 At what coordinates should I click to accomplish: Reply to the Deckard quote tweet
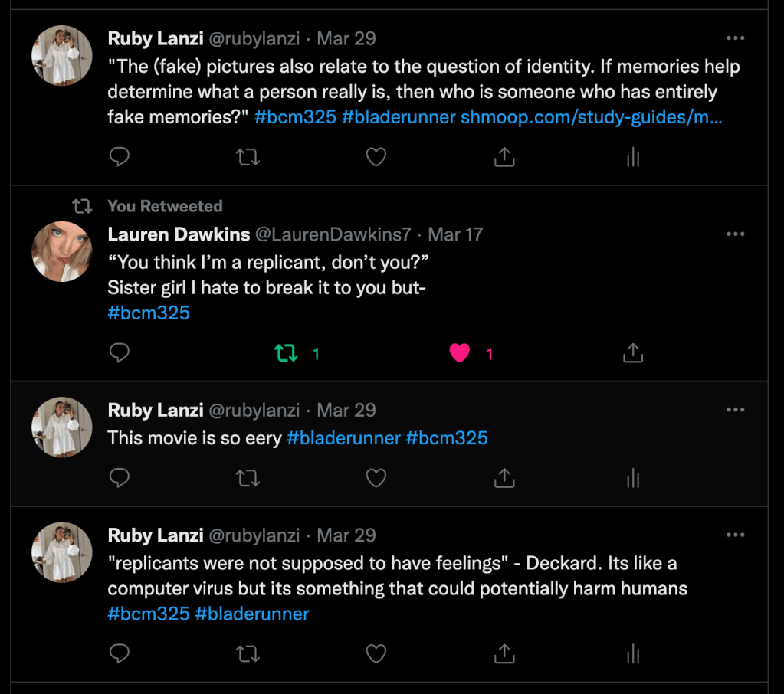click(x=119, y=653)
